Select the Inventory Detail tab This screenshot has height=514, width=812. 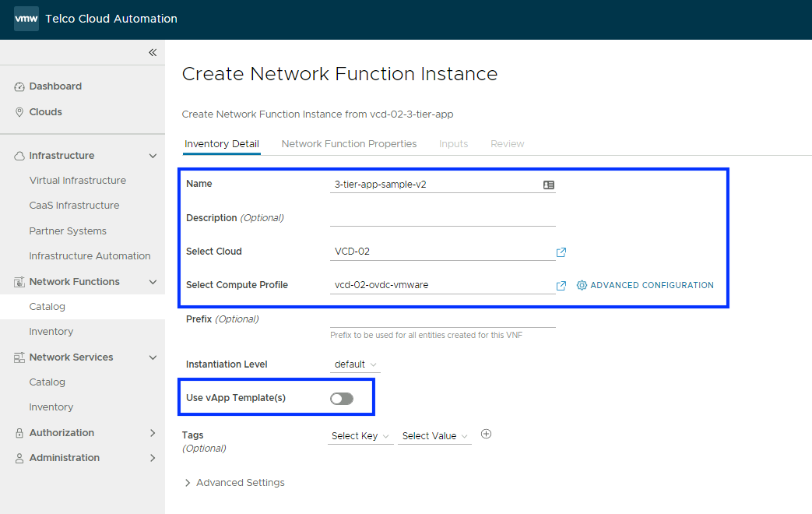tap(222, 144)
